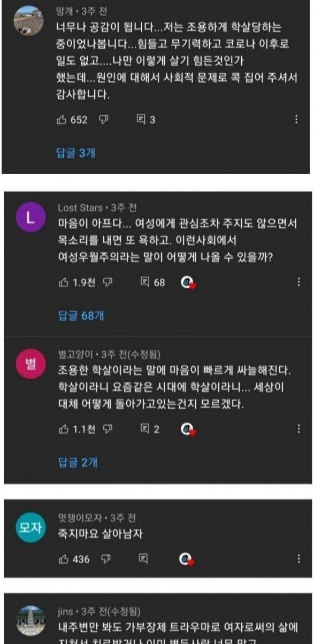Open the 3 replies icon on 망개's comment
The image size is (322, 644).
[141, 120]
